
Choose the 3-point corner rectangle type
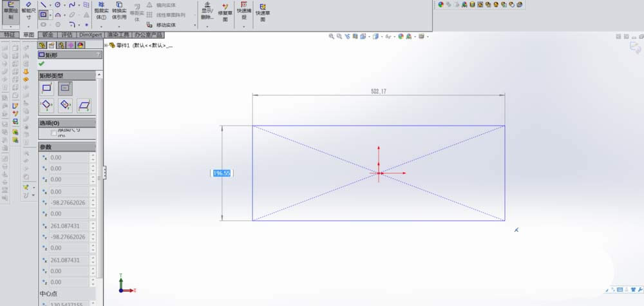pyautogui.click(x=46, y=106)
